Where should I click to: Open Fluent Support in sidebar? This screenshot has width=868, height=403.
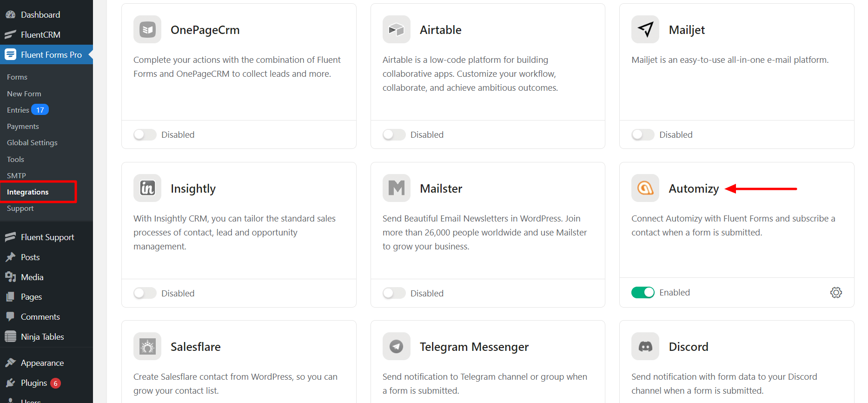[47, 237]
